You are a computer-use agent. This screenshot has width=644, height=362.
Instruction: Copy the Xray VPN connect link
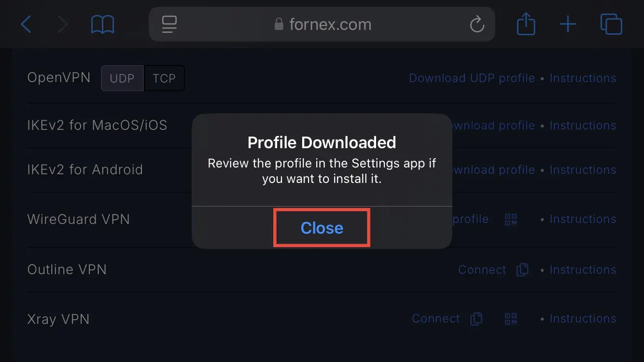pos(476,319)
